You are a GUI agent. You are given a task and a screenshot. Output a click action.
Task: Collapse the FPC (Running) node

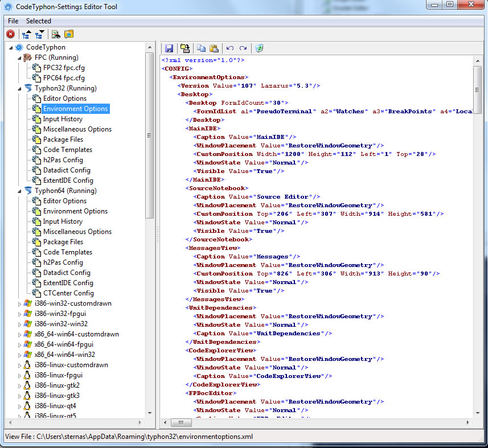tap(19, 58)
